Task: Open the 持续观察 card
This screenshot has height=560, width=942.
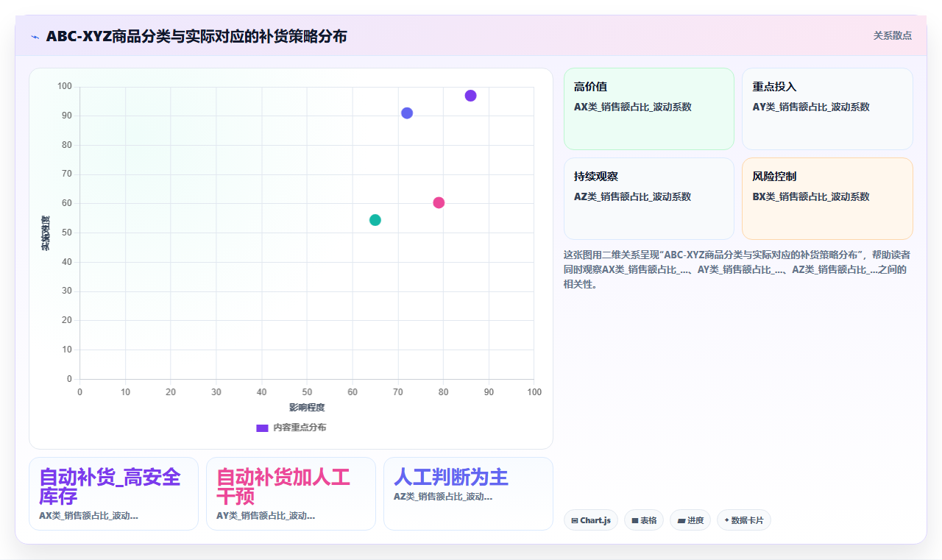Action: click(x=649, y=199)
